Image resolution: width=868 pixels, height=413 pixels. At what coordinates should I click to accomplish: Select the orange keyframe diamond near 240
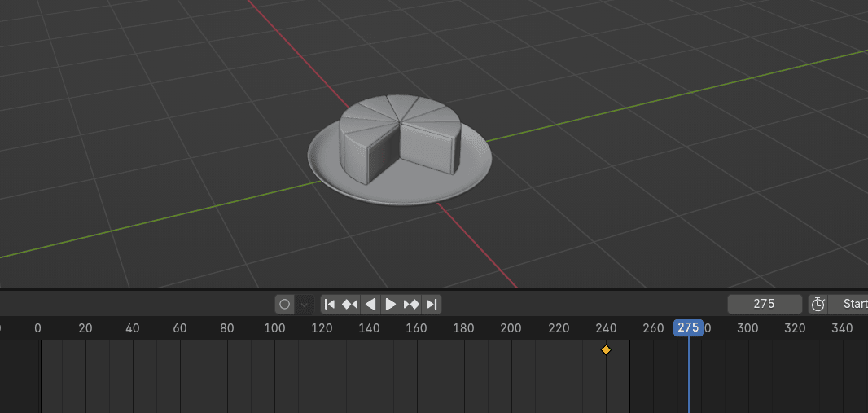(606, 349)
